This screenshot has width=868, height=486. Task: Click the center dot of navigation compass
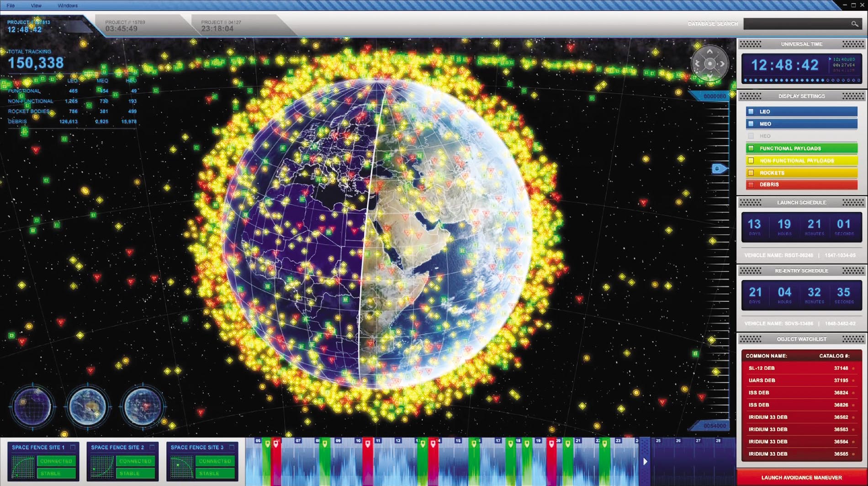[709, 64]
